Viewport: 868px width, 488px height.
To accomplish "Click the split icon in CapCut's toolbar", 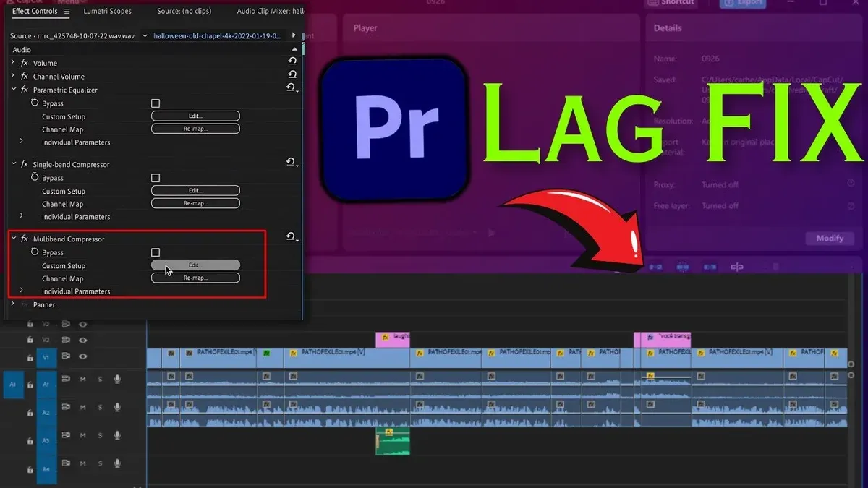I will (x=737, y=267).
